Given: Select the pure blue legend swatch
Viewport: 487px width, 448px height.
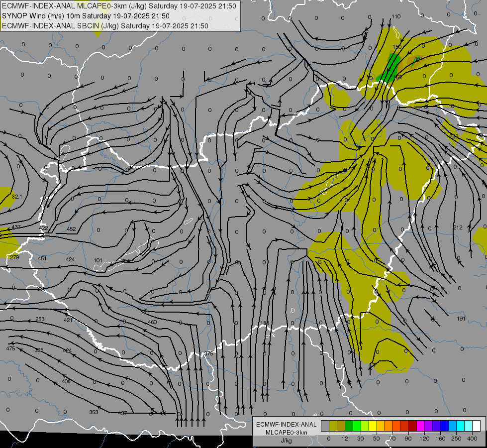Looking at the screenshot, I should (x=445, y=426).
